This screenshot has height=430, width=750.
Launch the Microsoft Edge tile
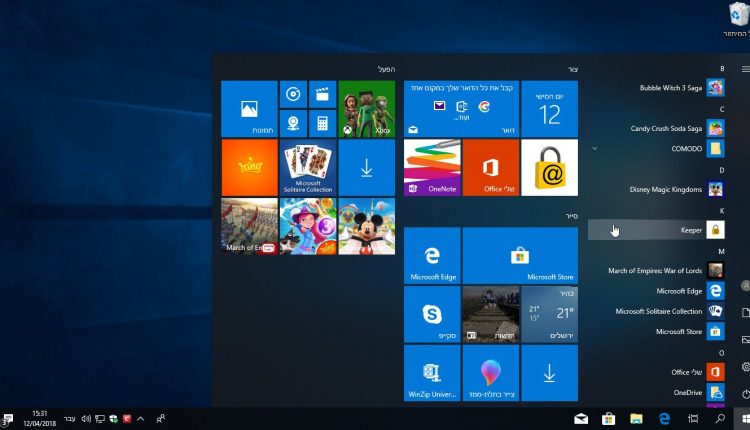432,256
